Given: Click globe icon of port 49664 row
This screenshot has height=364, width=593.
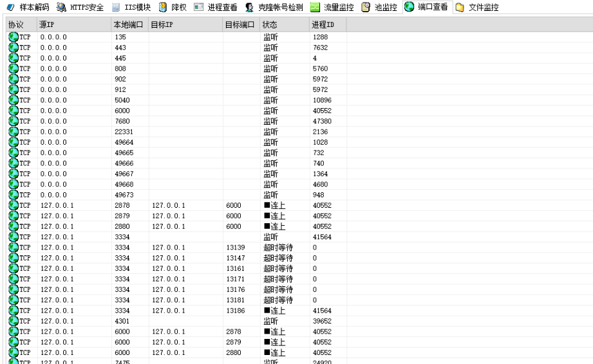Looking at the screenshot, I should pos(14,142).
